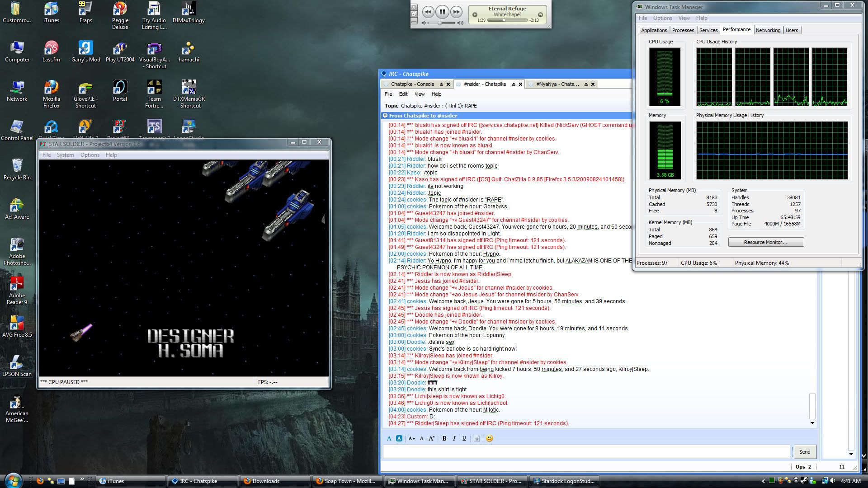Image resolution: width=868 pixels, height=488 pixels.
Task: Click the IRC message input field
Action: 586,452
